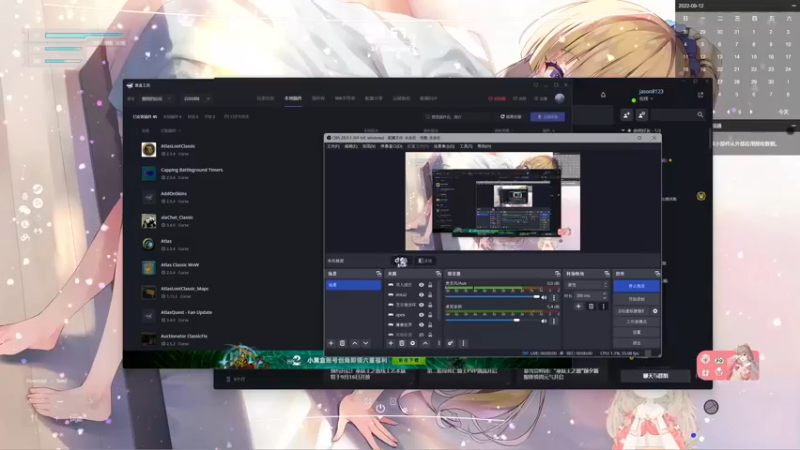Select the Capping Battleground Timers addon row
This screenshot has height=450, width=800.
pyautogui.click(x=224, y=173)
